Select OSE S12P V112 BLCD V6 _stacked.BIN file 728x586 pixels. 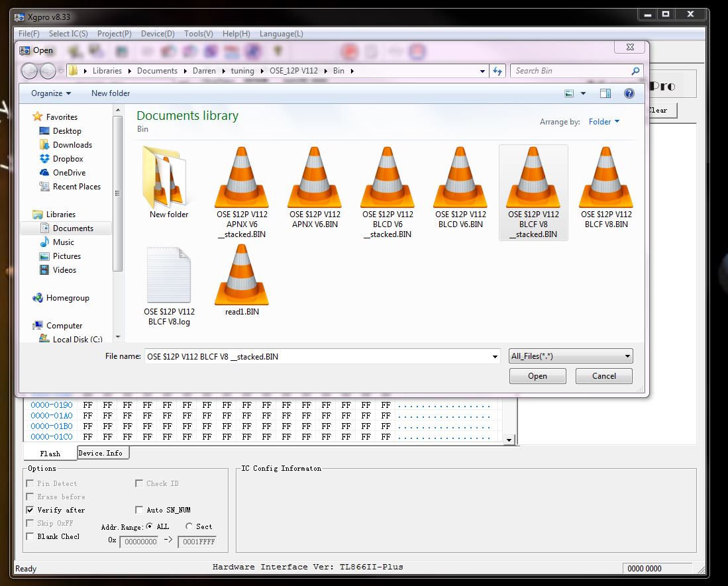(388, 192)
